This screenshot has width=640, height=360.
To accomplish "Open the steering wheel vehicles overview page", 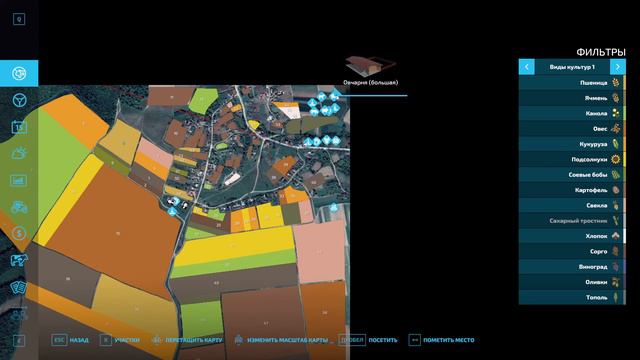I will 19,100.
